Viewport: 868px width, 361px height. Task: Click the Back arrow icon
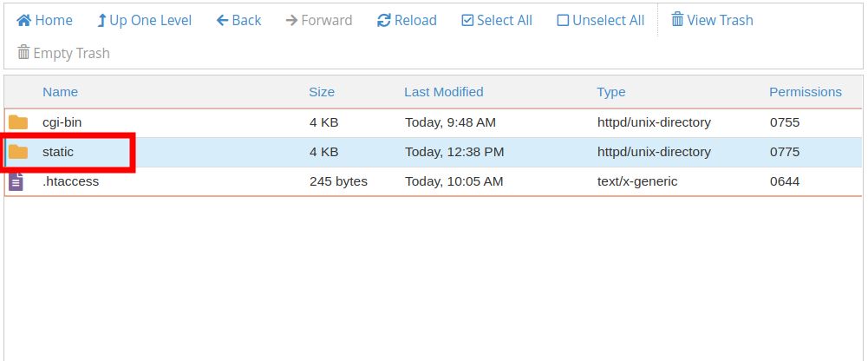click(x=223, y=21)
